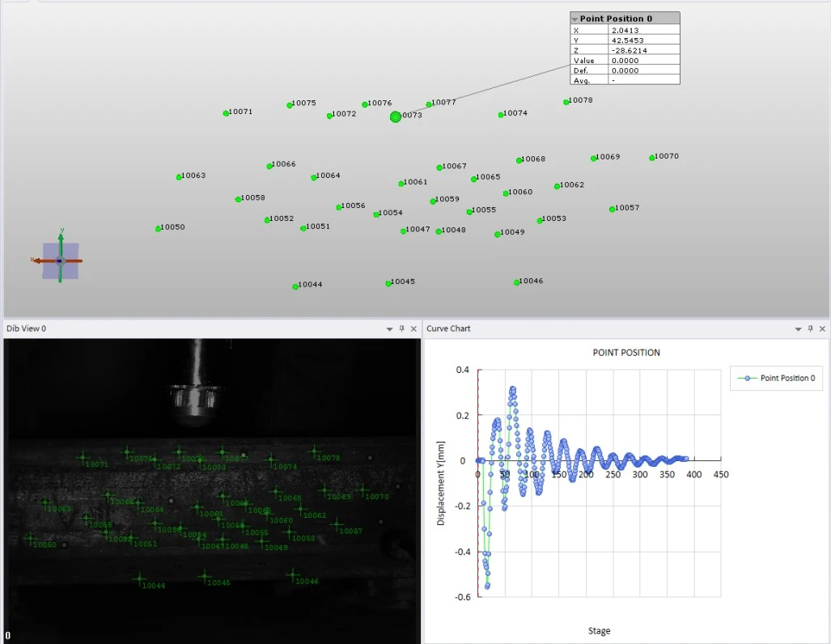Click the X value 2.0413 cell
This screenshot has width=831, height=644.
(643, 31)
